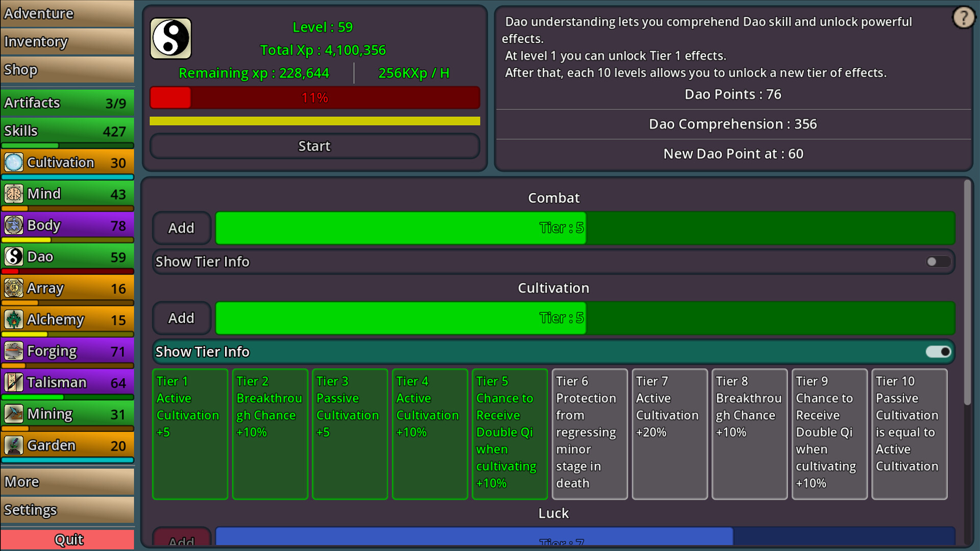Open Alchemy with the peacock icon
980x551 pixels.
coord(13,319)
